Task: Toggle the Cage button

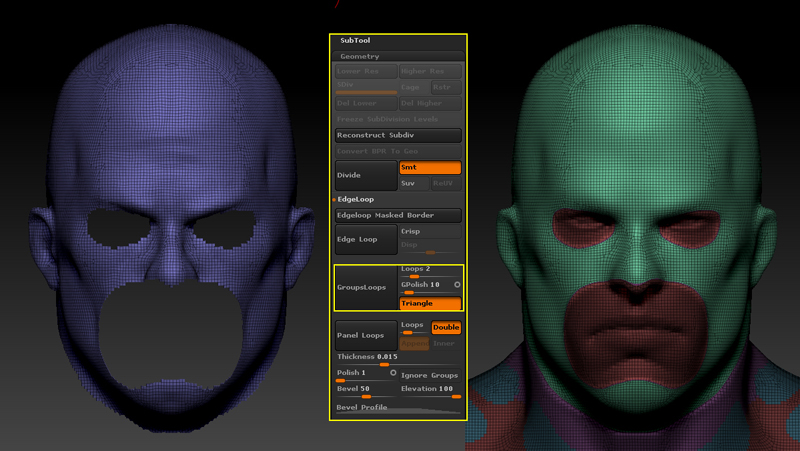Action: (x=414, y=87)
